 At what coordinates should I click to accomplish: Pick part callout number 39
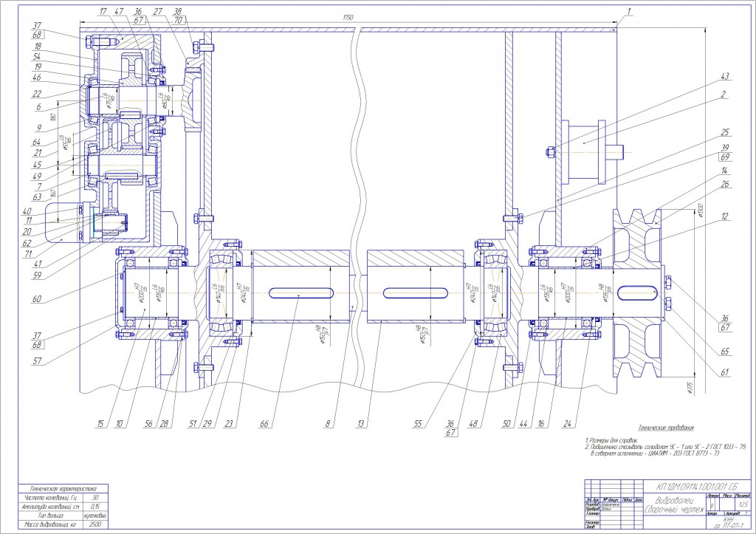(725, 148)
